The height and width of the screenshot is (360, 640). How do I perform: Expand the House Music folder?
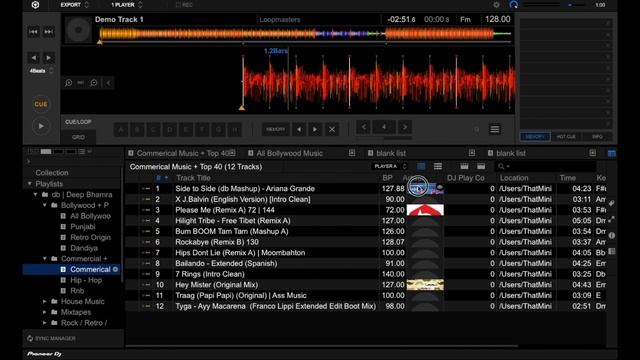click(x=45, y=302)
